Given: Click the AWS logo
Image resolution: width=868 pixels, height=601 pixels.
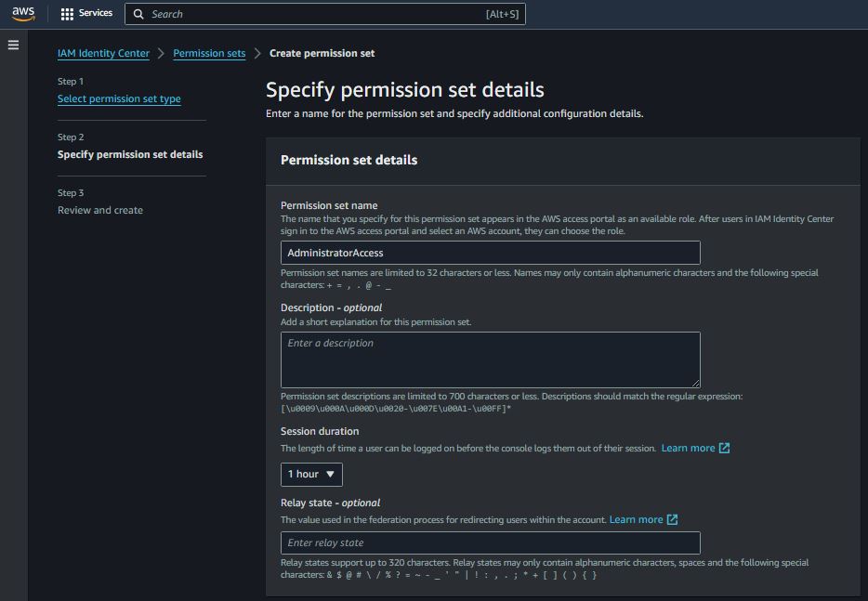Looking at the screenshot, I should 23,14.
